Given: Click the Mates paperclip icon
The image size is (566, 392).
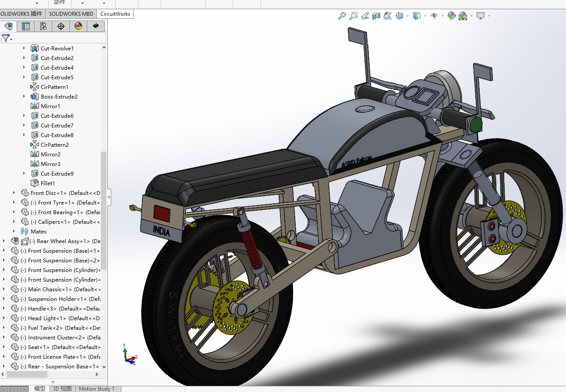Looking at the screenshot, I should 25,231.
